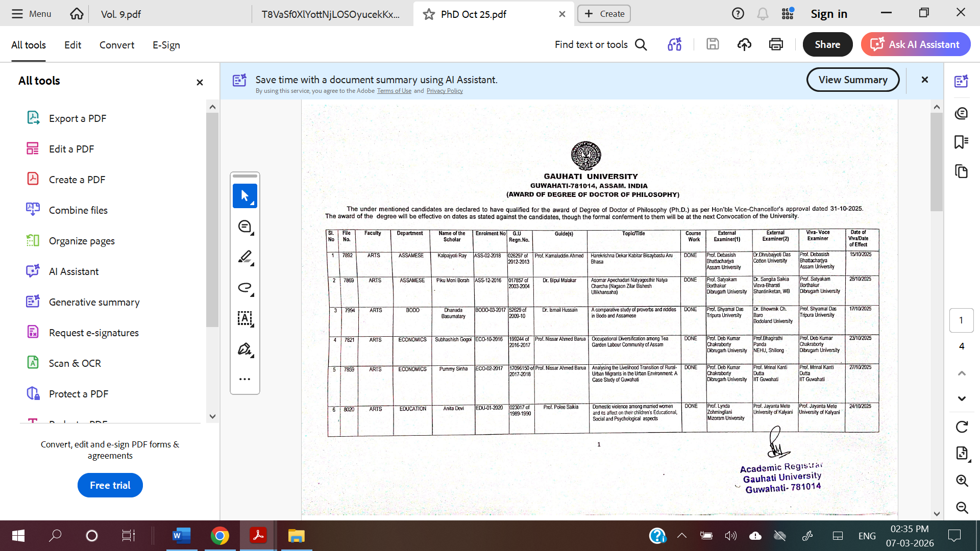Image resolution: width=980 pixels, height=551 pixels.
Task: Open the Fill & Sign pen tool
Action: 244,349
